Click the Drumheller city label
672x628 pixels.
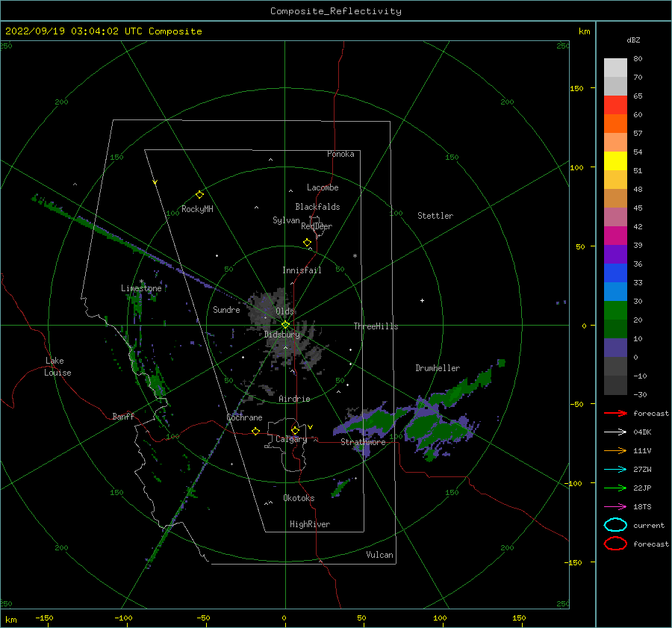tap(438, 368)
